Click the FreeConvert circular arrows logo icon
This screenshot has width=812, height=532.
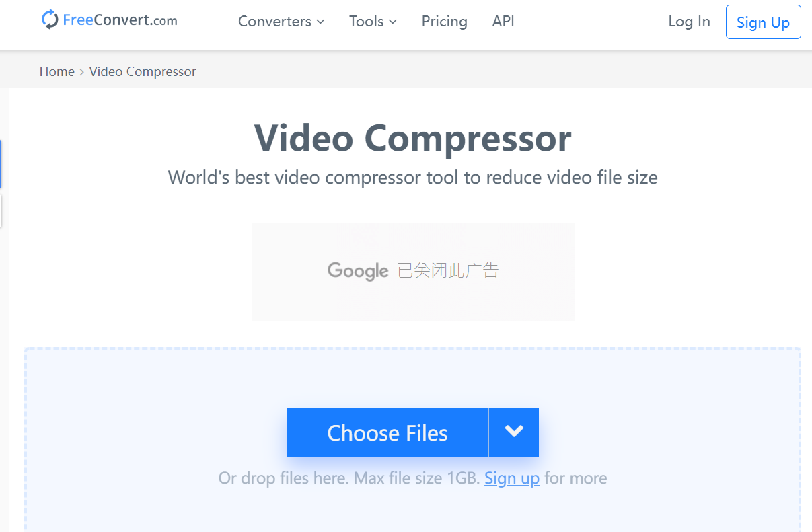(x=50, y=20)
